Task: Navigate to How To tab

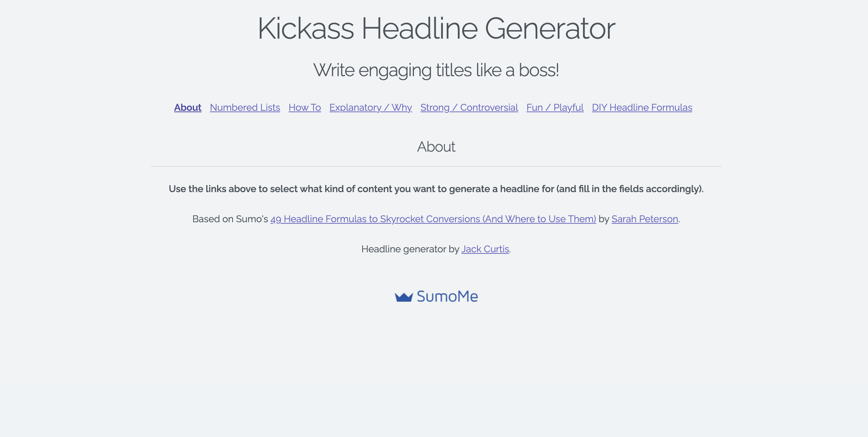Action: point(304,108)
